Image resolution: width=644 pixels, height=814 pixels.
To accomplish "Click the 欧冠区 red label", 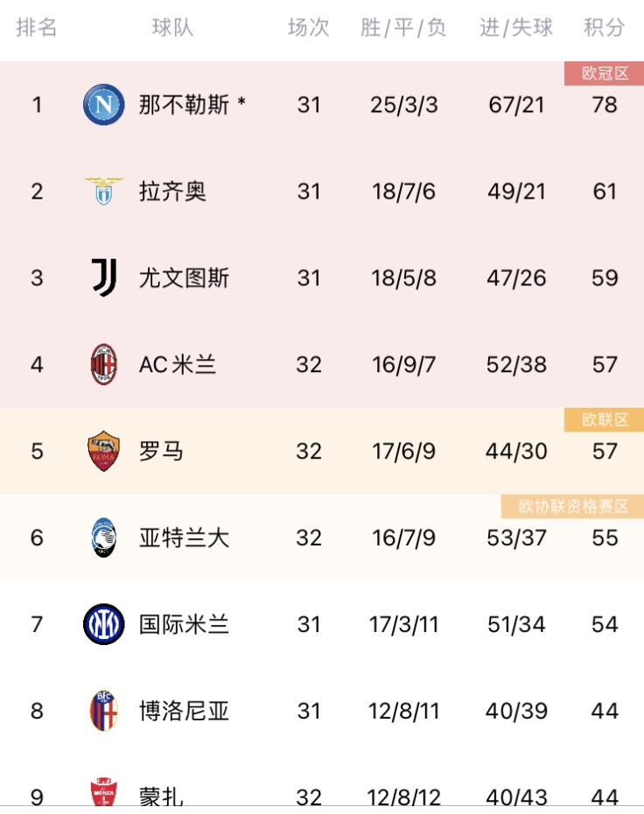I will [604, 74].
